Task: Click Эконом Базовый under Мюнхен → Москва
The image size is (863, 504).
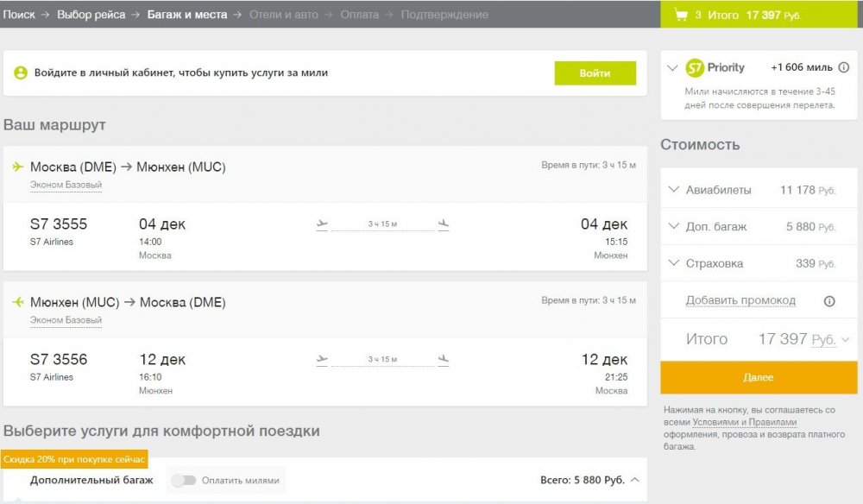Action: click(66, 320)
